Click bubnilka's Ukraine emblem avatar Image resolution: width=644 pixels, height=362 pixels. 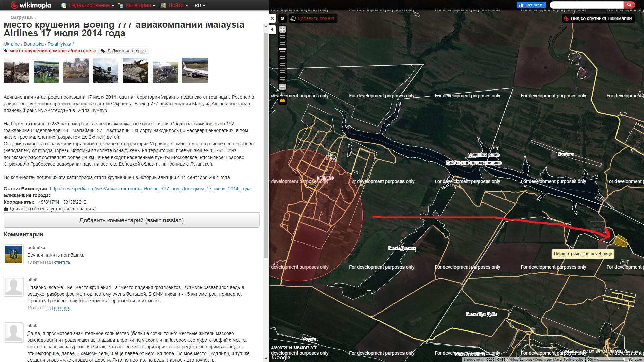click(14, 254)
